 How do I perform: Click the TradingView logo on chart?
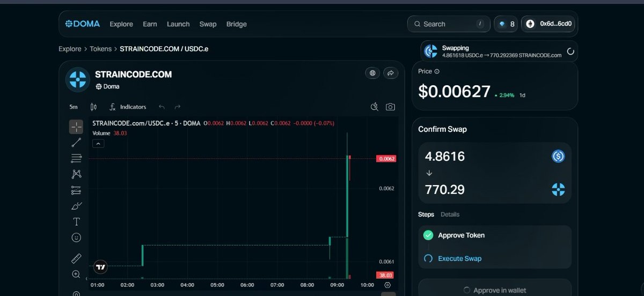[x=100, y=267]
